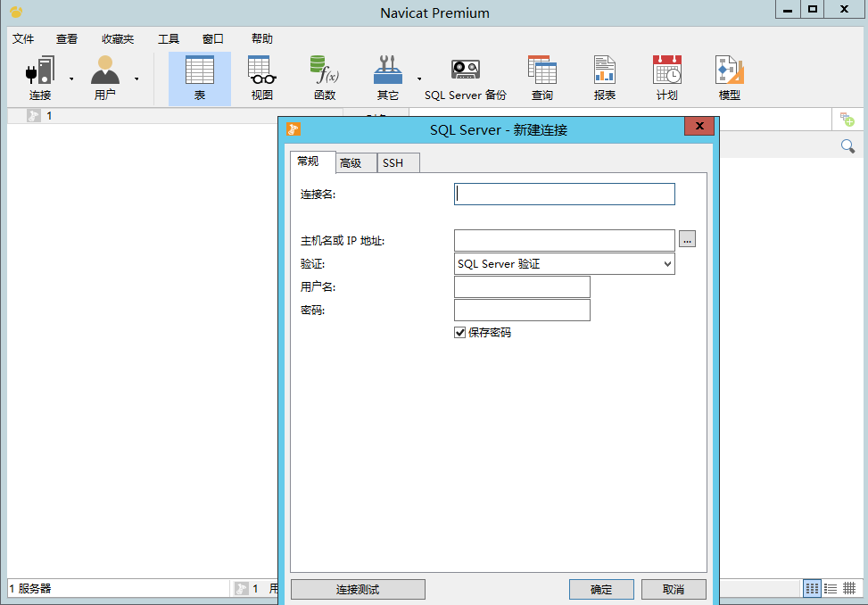Viewport: 868px width, 605px height.
Task: Switch to the grid icon view mode
Action: coord(812,588)
